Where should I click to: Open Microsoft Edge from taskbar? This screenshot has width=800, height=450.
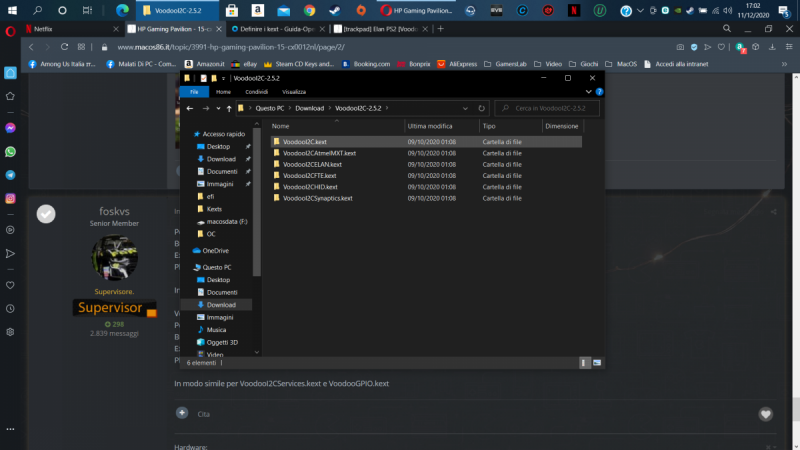pyautogui.click(x=122, y=10)
